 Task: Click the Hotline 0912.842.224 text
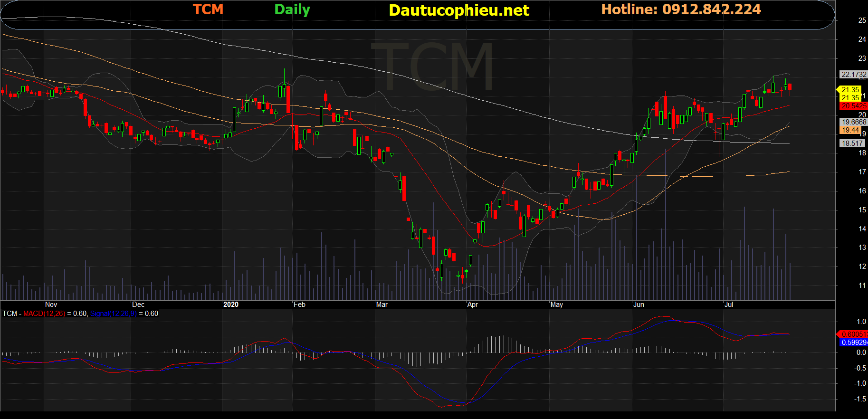pos(681,10)
